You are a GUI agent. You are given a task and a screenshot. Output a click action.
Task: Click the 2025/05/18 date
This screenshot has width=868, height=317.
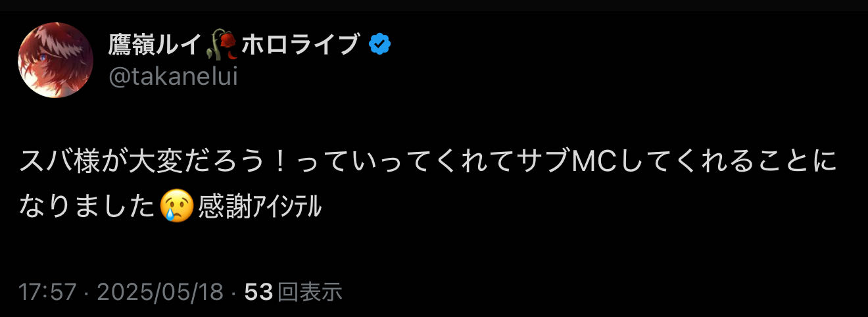(160, 292)
